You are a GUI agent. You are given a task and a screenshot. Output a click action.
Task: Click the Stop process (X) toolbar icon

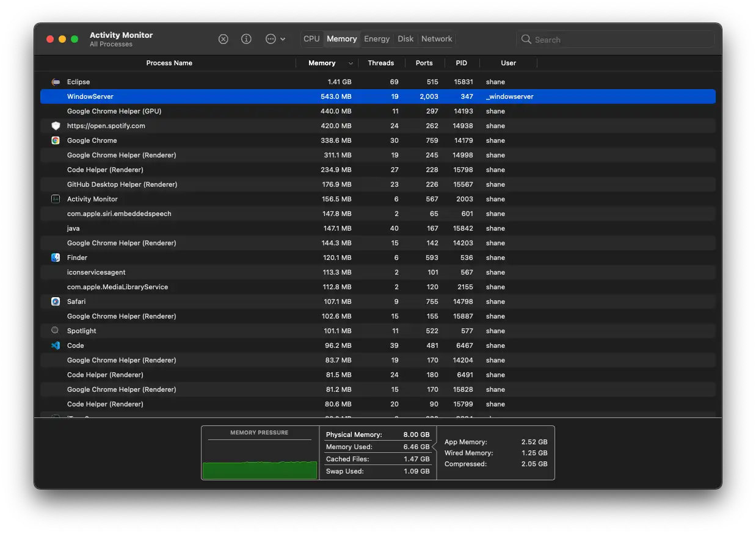pyautogui.click(x=224, y=39)
